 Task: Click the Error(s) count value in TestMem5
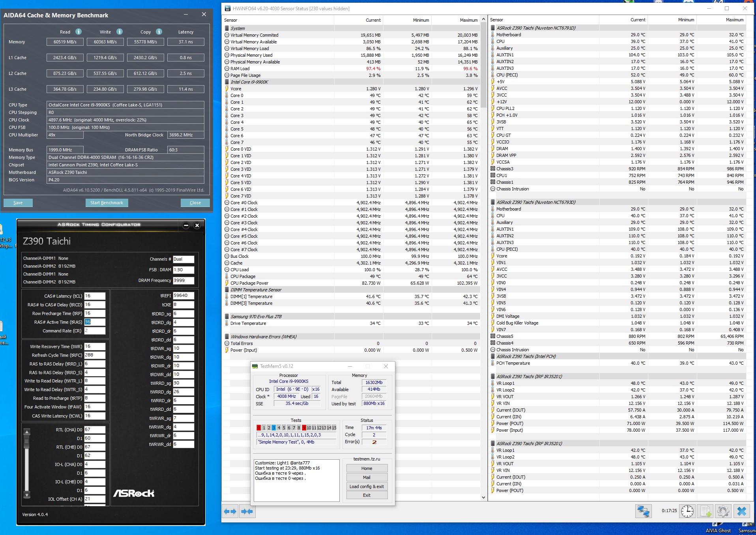(x=374, y=442)
